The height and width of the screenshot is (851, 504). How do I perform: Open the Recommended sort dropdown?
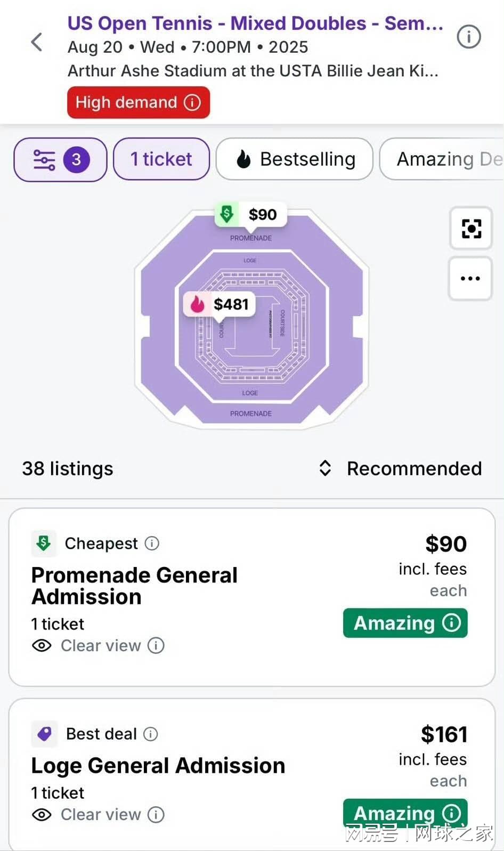coord(413,468)
